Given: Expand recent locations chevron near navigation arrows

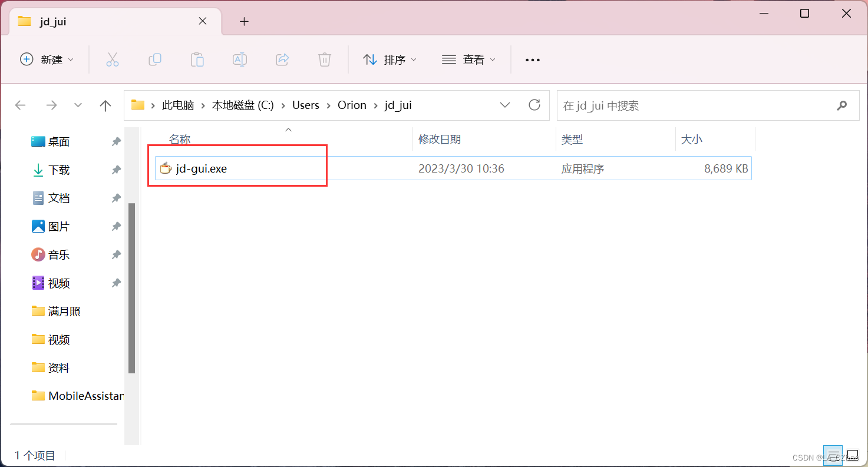Looking at the screenshot, I should 78,105.
